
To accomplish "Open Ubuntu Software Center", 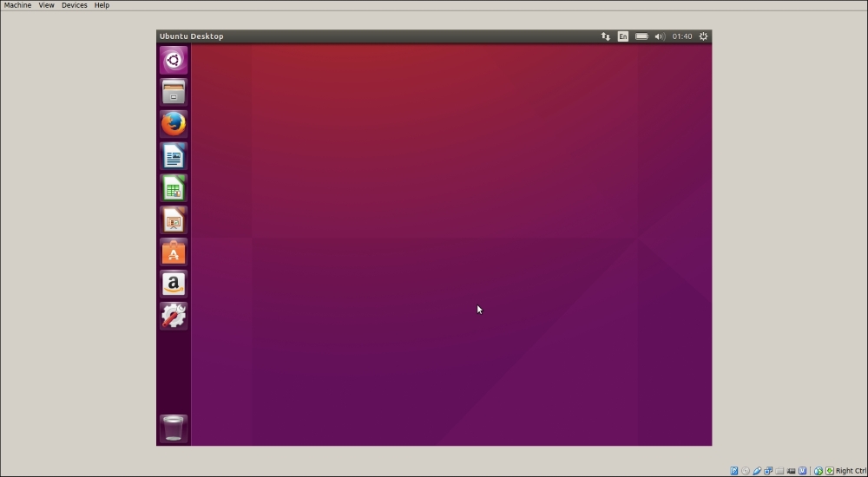I will (174, 252).
